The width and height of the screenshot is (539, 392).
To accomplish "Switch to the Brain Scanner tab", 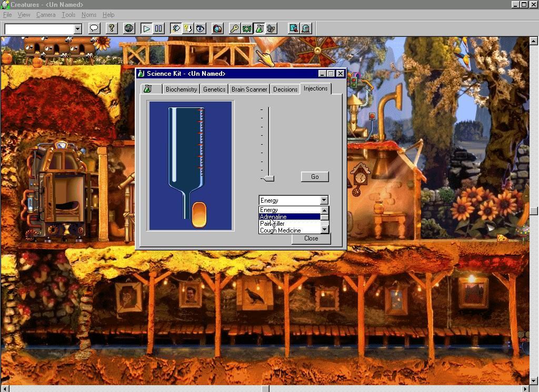I will click(249, 89).
